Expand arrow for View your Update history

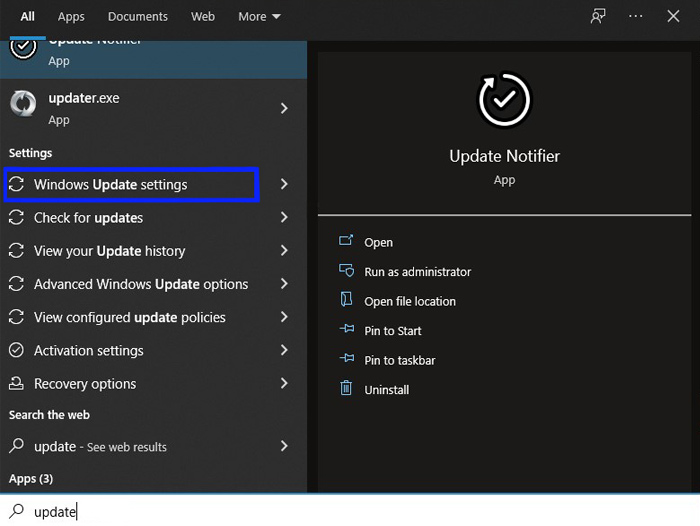284,250
